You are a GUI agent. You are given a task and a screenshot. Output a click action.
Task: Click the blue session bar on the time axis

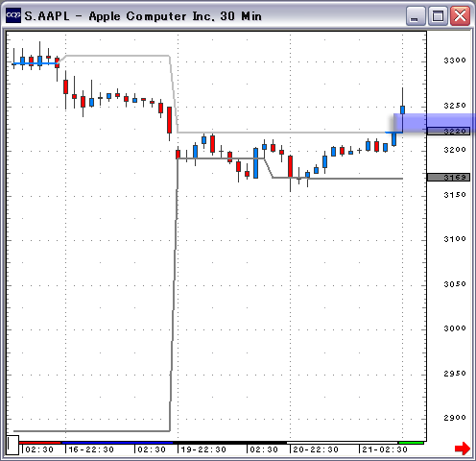coord(117,443)
